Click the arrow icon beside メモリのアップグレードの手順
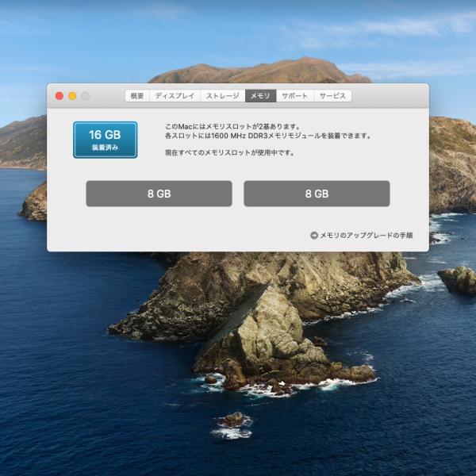The height and width of the screenshot is (476, 476). [314, 236]
